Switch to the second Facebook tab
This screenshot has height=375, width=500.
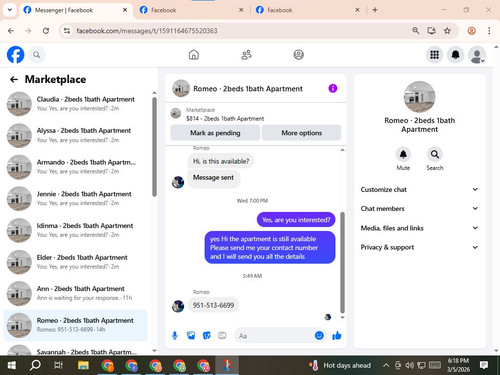191,10
